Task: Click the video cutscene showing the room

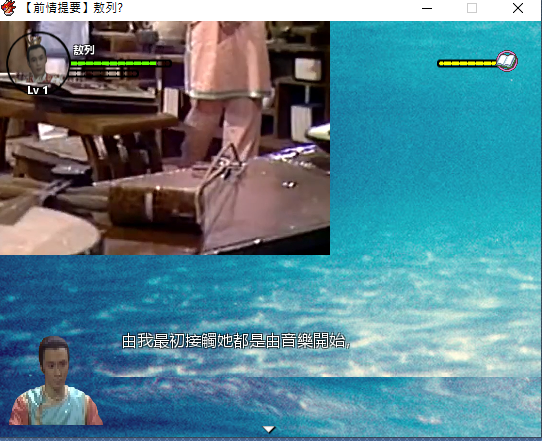Action: pos(165,138)
